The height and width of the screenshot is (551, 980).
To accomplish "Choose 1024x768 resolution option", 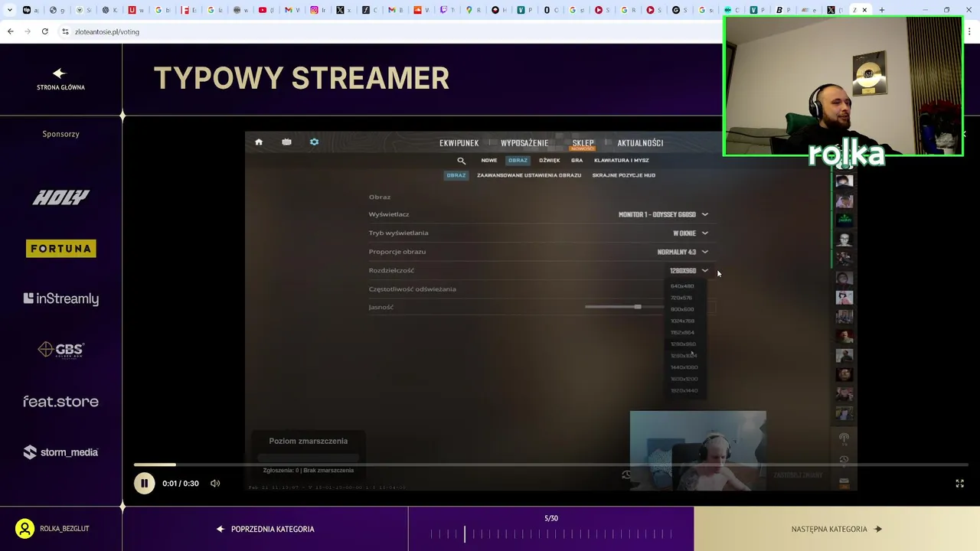I will pyautogui.click(x=683, y=321).
